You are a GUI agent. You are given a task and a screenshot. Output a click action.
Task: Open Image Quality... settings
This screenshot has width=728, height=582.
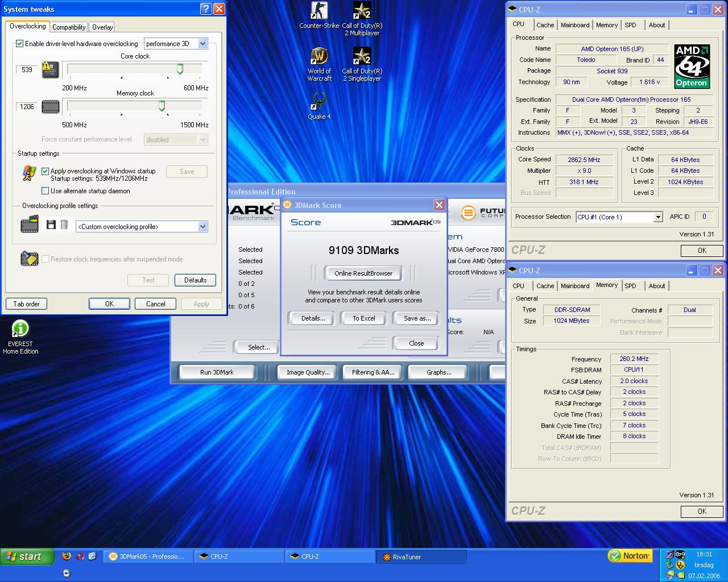tap(308, 372)
